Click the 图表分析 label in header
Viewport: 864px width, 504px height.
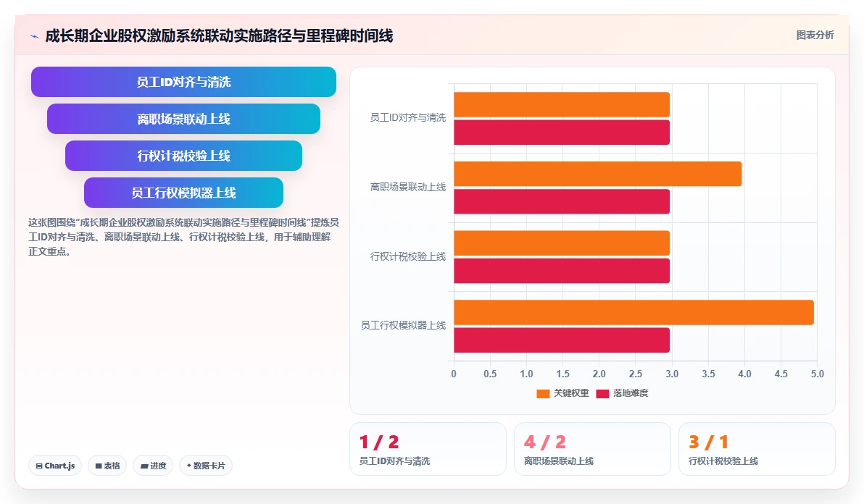[815, 35]
